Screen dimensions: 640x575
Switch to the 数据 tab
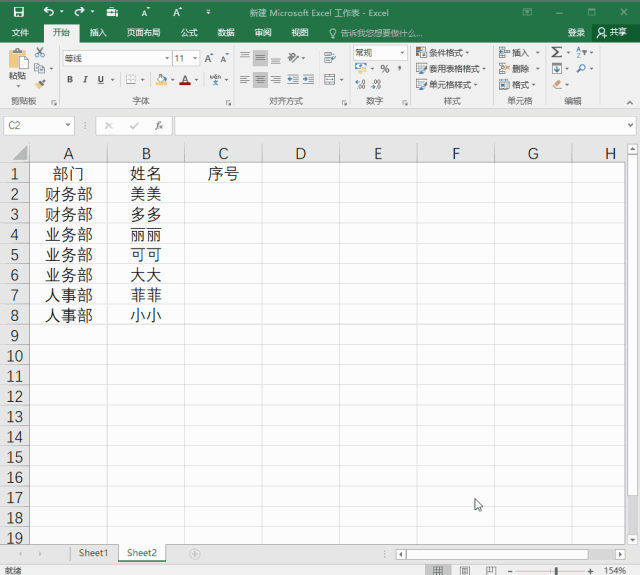(226, 33)
